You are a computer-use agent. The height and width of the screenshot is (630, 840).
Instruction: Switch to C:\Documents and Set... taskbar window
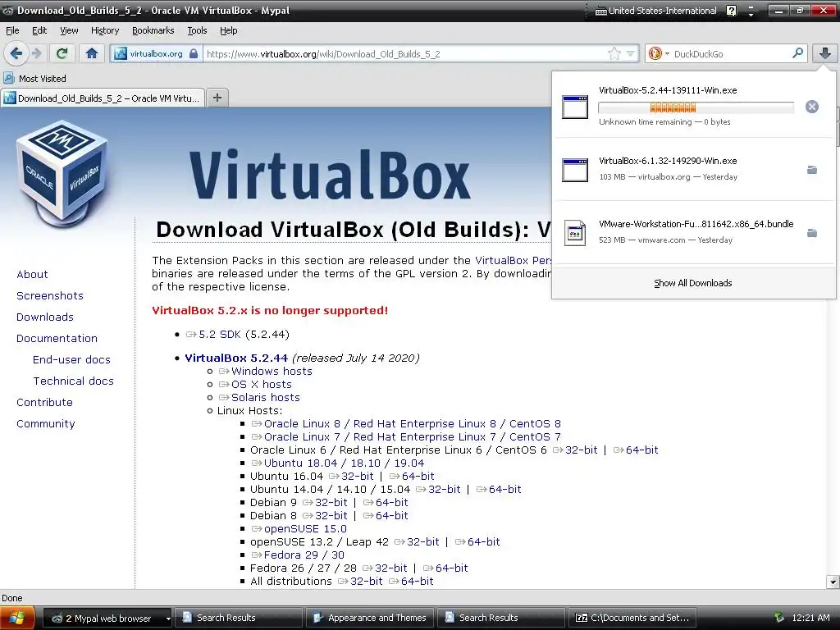pyautogui.click(x=631, y=618)
